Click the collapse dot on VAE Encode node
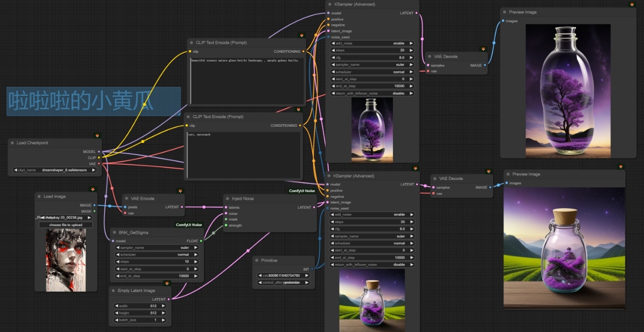644x332 pixels. 127,199
